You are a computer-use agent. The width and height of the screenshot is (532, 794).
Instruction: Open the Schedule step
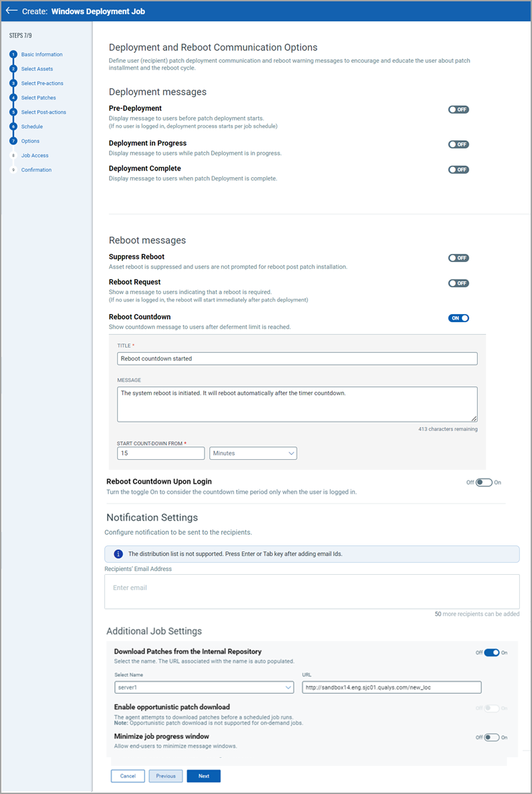click(32, 126)
